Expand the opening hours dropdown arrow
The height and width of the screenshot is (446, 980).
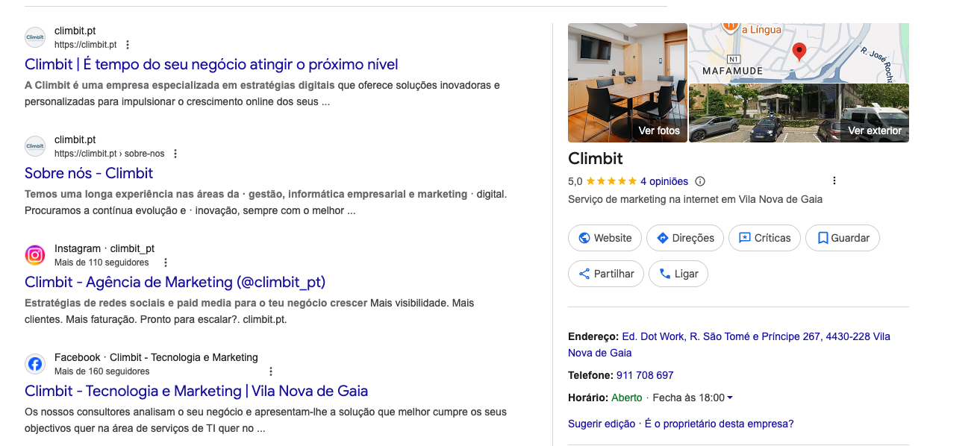tap(730, 398)
